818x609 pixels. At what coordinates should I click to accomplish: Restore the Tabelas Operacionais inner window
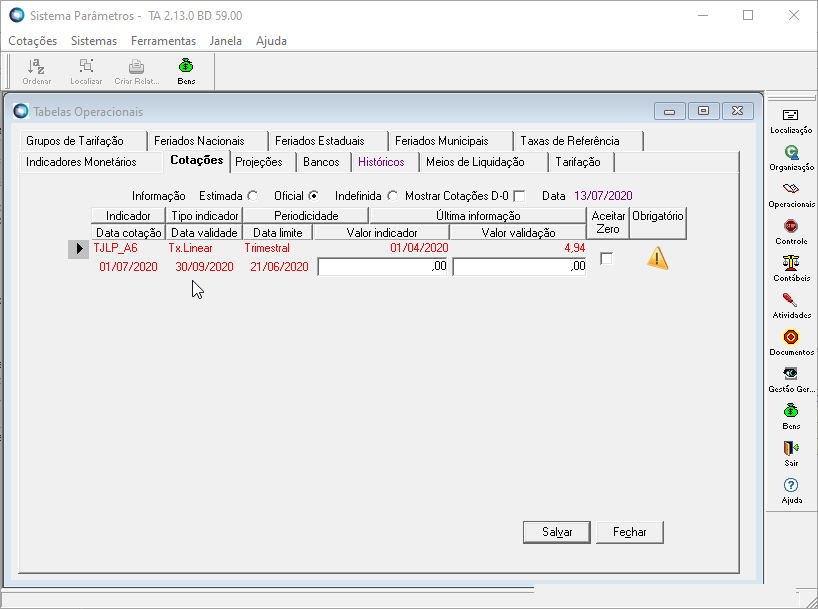click(704, 111)
